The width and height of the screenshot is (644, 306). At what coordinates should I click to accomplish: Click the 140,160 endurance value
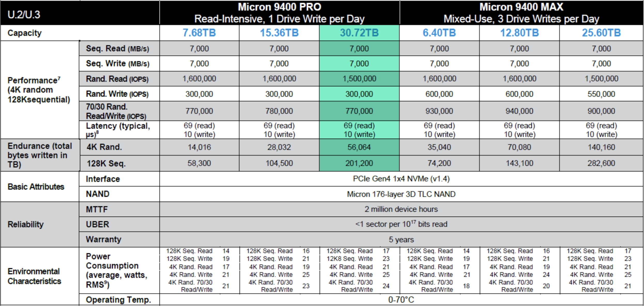coord(601,147)
